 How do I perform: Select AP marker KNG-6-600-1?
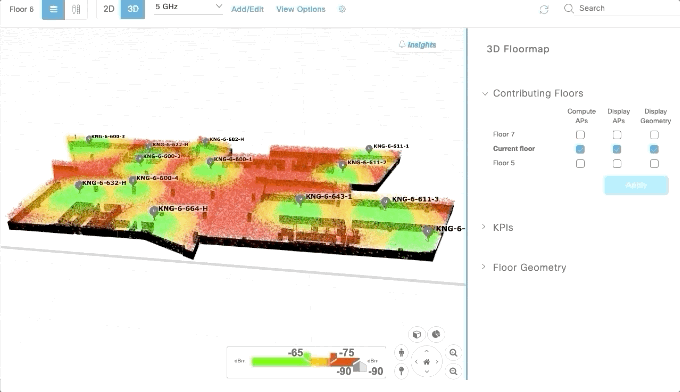(210, 162)
